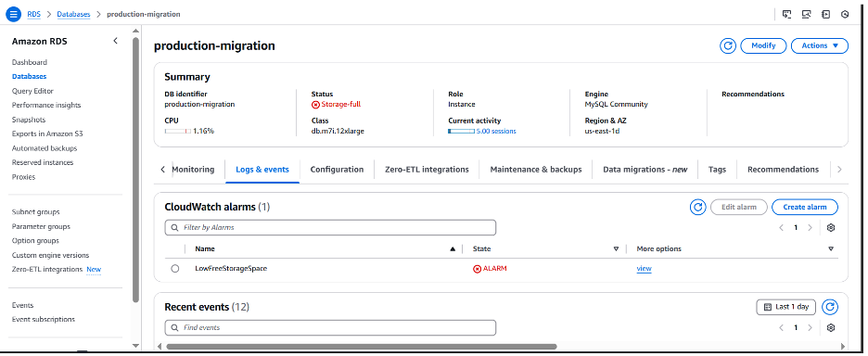Select the LowFreeStorageSpace alarm radio button
The image size is (868, 356).
(x=175, y=269)
